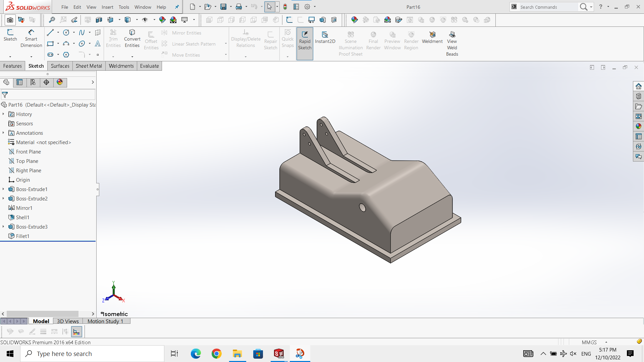Open File Explorer from the taskbar

pyautogui.click(x=237, y=354)
